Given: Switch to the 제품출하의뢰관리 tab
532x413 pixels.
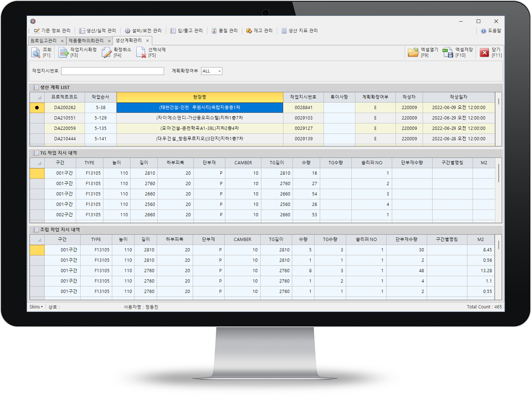Looking at the screenshot, I should coord(86,41).
